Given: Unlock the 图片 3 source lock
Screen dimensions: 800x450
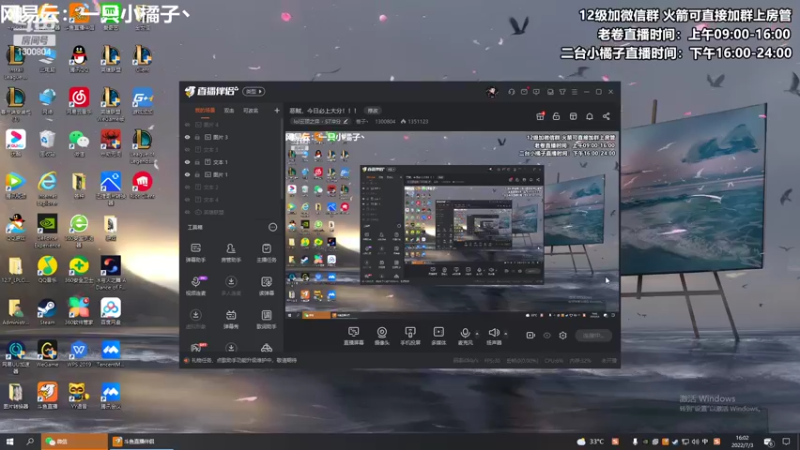Looking at the screenshot, I should (x=197, y=137).
